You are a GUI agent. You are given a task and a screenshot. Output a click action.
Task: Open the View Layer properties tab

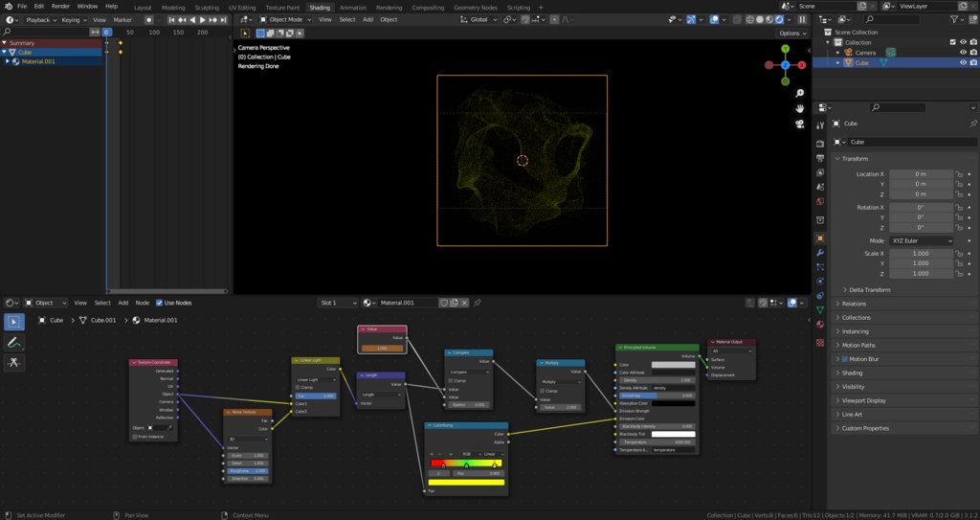pyautogui.click(x=820, y=172)
